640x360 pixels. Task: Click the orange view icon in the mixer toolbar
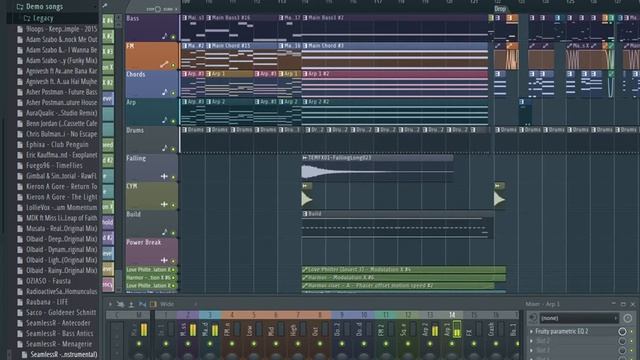point(153,304)
